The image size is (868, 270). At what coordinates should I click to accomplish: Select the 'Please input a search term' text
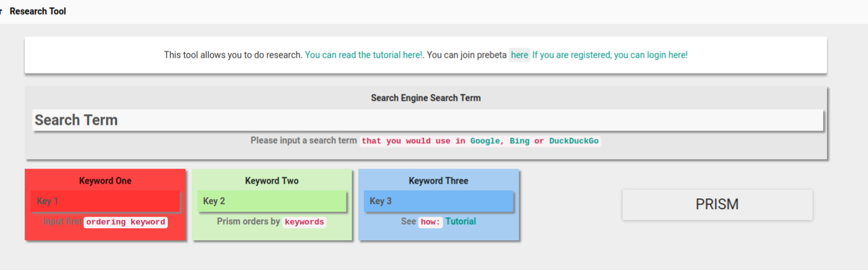303,141
